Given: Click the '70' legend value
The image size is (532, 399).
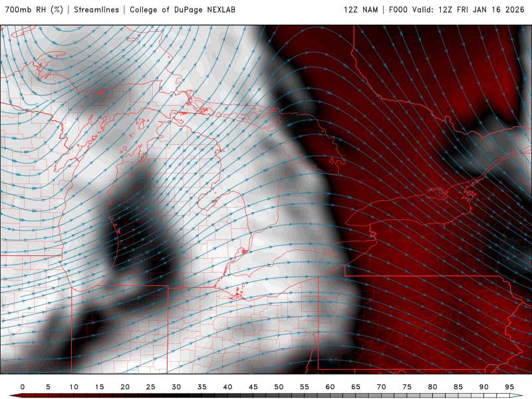Looking at the screenshot, I should click(381, 387).
